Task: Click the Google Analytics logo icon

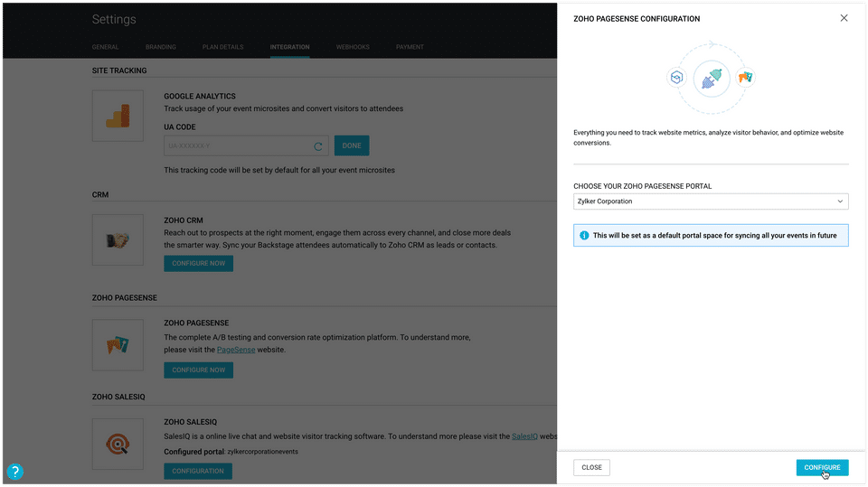Action: click(x=118, y=116)
